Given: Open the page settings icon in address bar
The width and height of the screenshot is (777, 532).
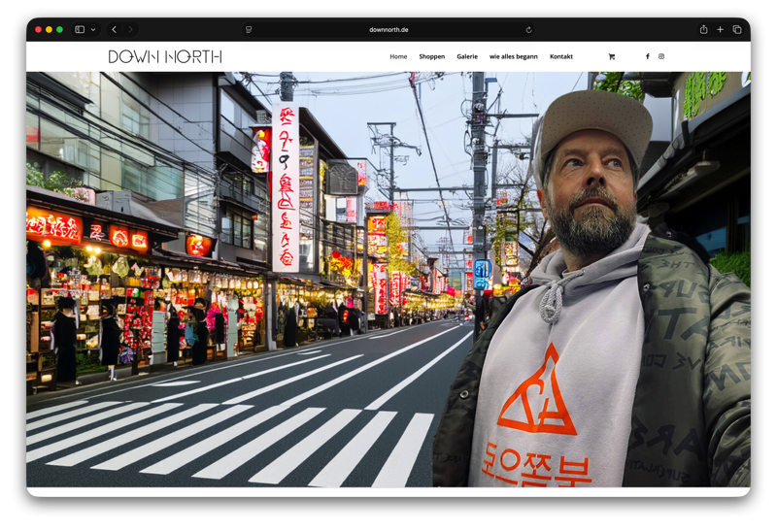Looking at the screenshot, I should [249, 30].
